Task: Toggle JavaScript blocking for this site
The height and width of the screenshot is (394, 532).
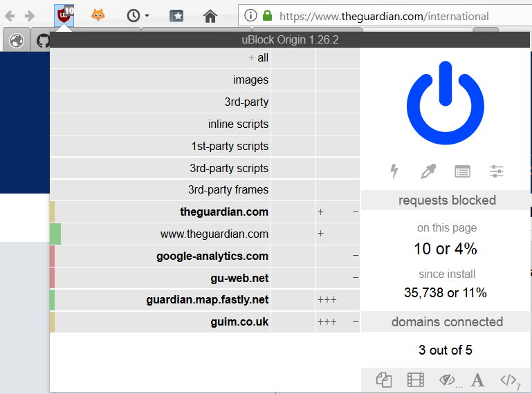Action: 508,379
